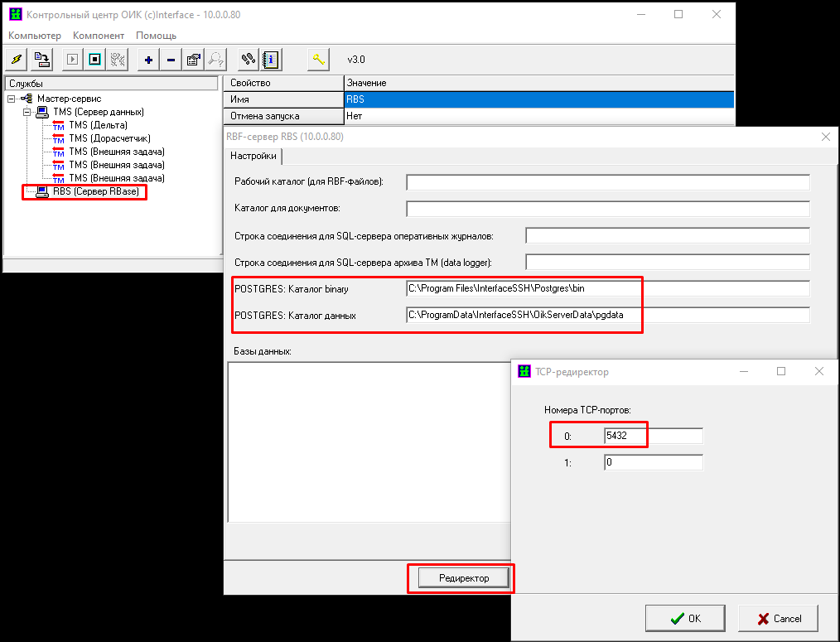Click the Редиректор button

pyautogui.click(x=463, y=577)
